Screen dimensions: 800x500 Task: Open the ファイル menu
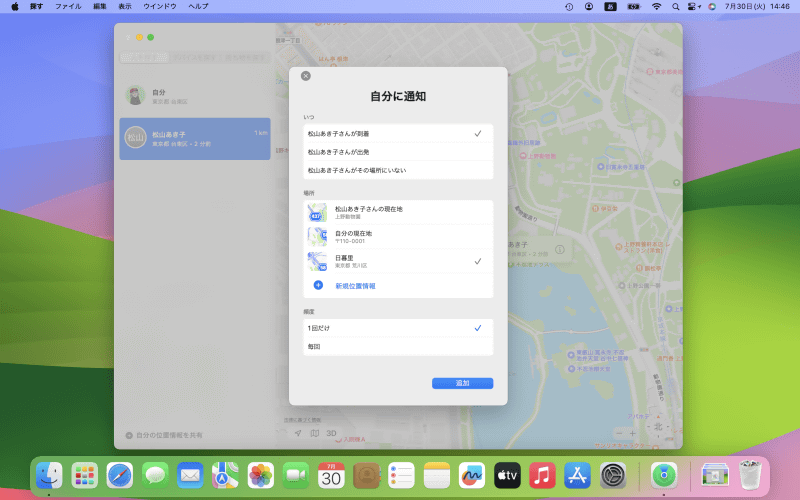click(68, 7)
